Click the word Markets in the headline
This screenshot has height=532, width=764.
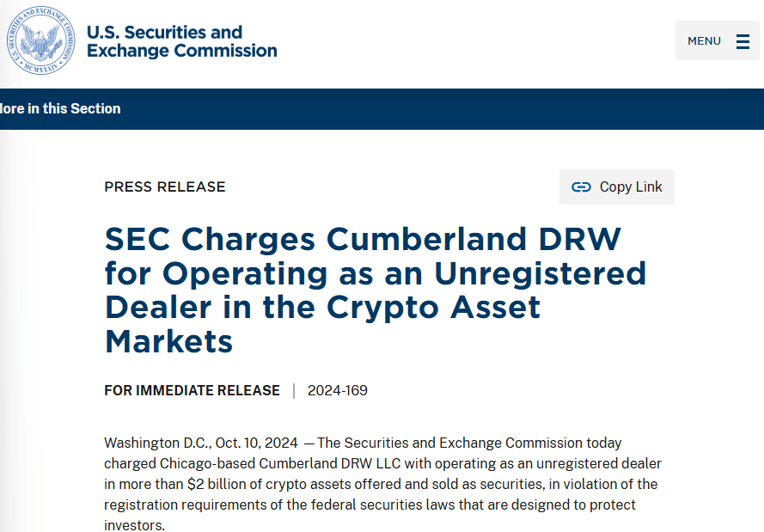click(168, 341)
